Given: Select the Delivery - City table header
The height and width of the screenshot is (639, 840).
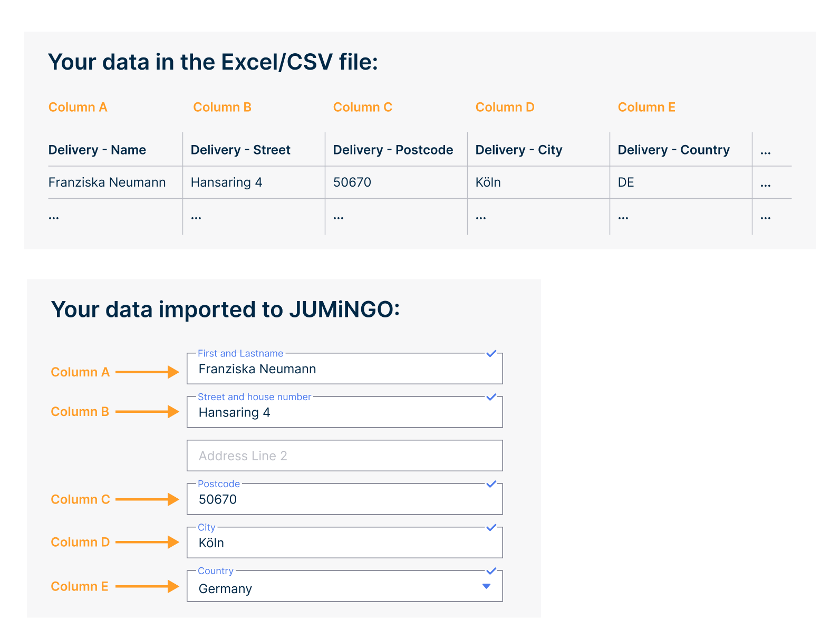Looking at the screenshot, I should (519, 150).
